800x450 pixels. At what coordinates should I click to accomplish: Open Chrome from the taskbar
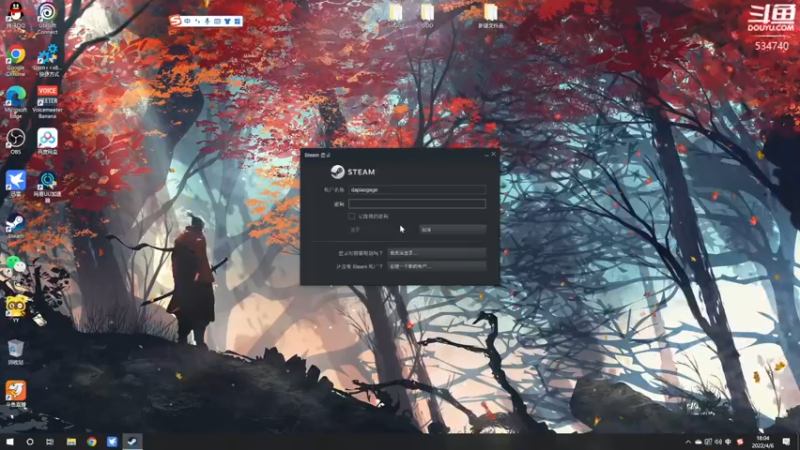(x=91, y=442)
